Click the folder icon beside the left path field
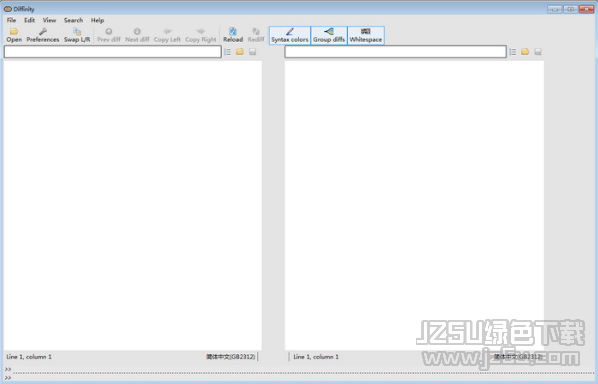Image resolution: width=598 pixels, height=384 pixels. 240,51
